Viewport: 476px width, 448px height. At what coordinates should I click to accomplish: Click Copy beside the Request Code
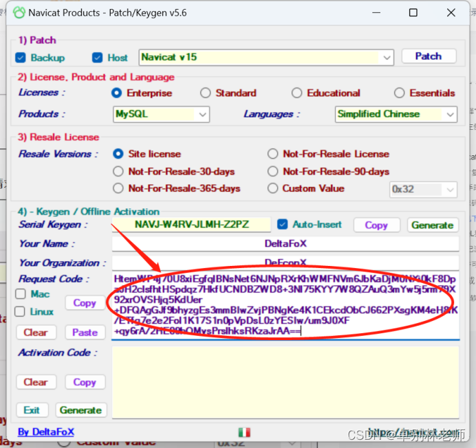tap(85, 303)
